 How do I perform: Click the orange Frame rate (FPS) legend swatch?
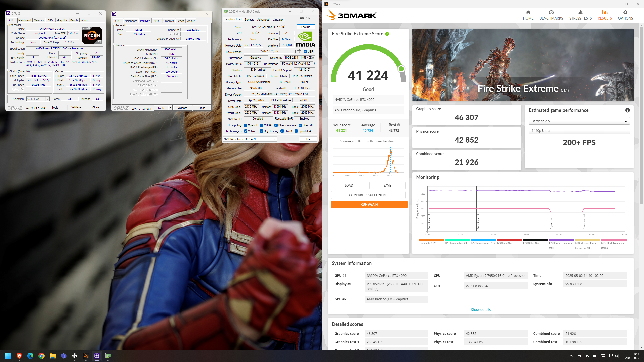(x=431, y=240)
